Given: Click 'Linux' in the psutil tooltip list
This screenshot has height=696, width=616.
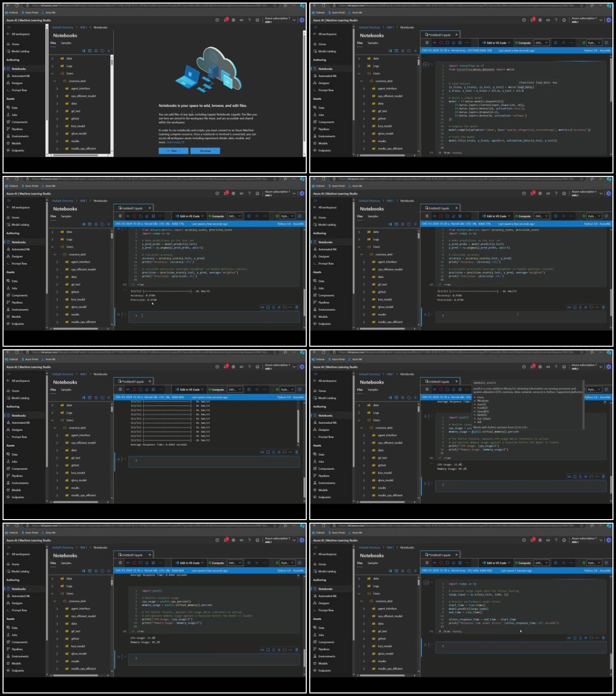Looking at the screenshot, I should click(x=480, y=397).
